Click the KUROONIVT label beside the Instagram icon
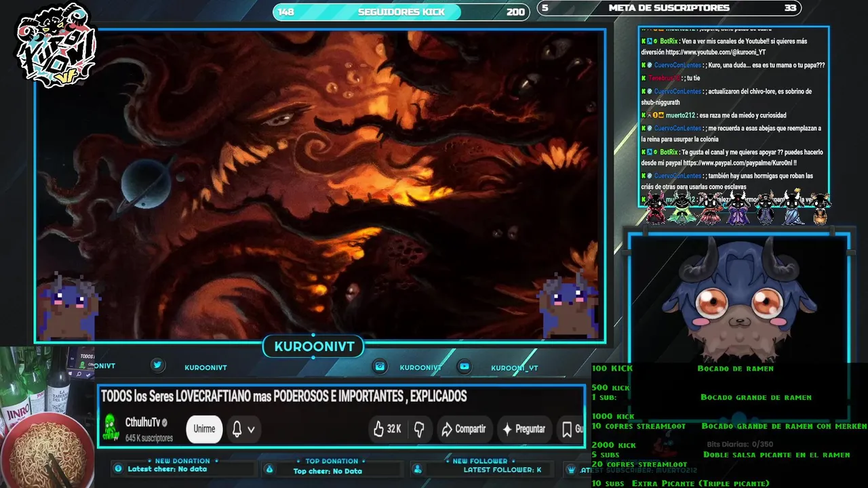Viewport: 868px width, 488px height. pyautogui.click(x=420, y=367)
